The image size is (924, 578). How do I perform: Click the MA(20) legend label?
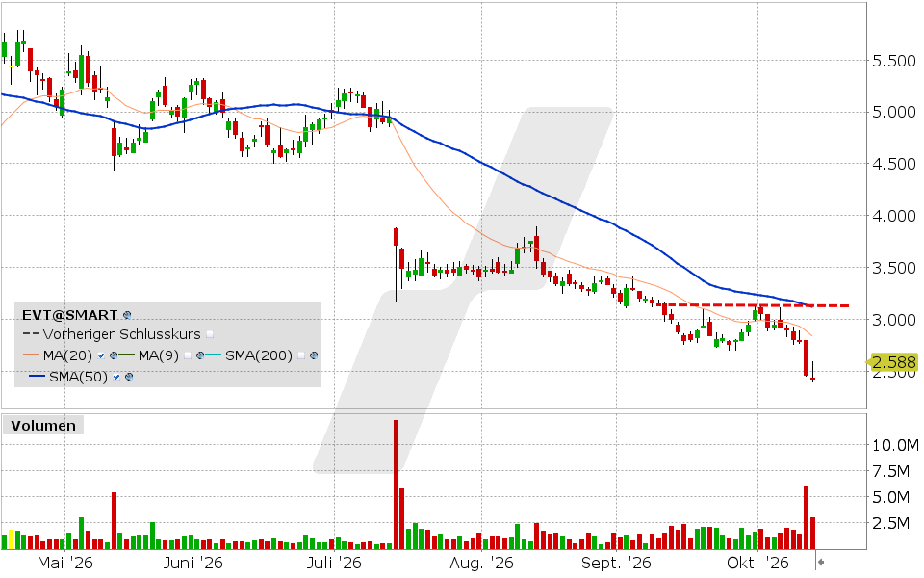[67, 355]
